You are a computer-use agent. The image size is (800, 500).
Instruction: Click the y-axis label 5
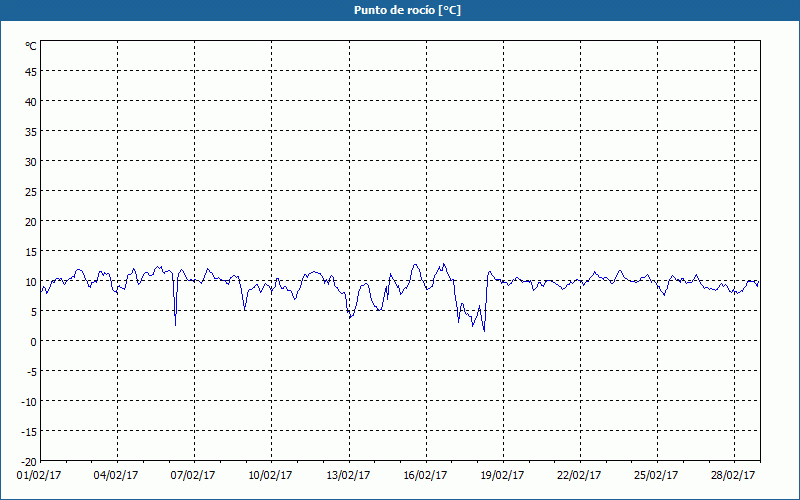[x=34, y=312]
